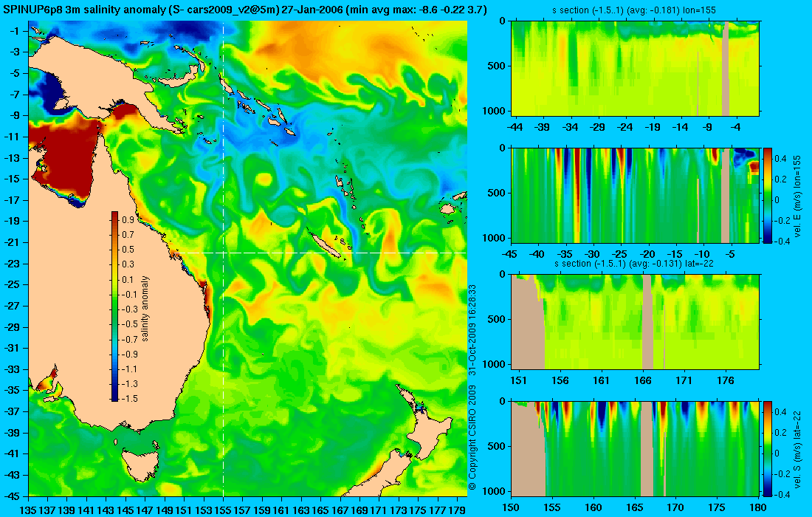This screenshot has height=517, width=812.
Task: Click the '-0.4' tick on the vel. S colorbar
Action: pyautogui.click(x=780, y=493)
